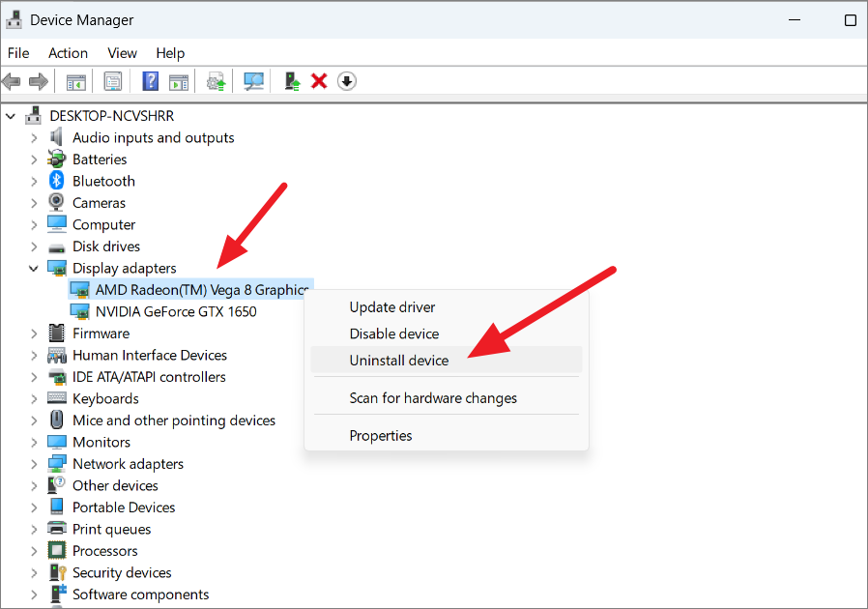
Task: Expand Audio inputs and outputs
Action: click(x=34, y=138)
